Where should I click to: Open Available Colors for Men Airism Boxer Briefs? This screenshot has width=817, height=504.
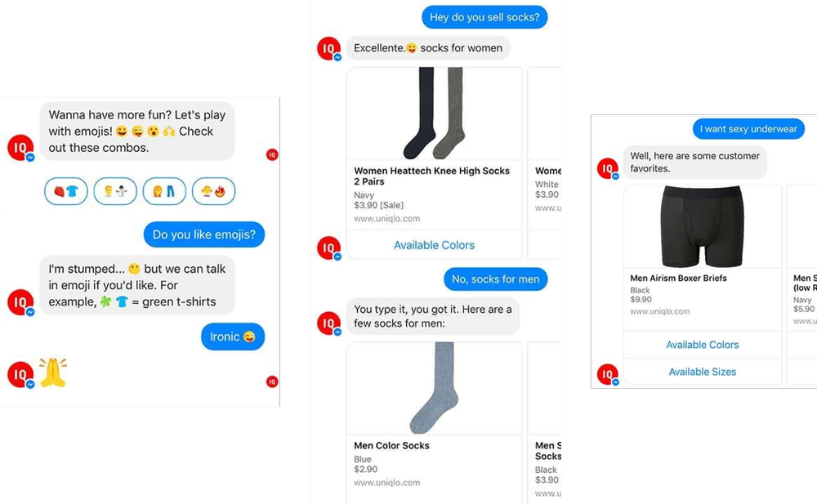pyautogui.click(x=703, y=345)
